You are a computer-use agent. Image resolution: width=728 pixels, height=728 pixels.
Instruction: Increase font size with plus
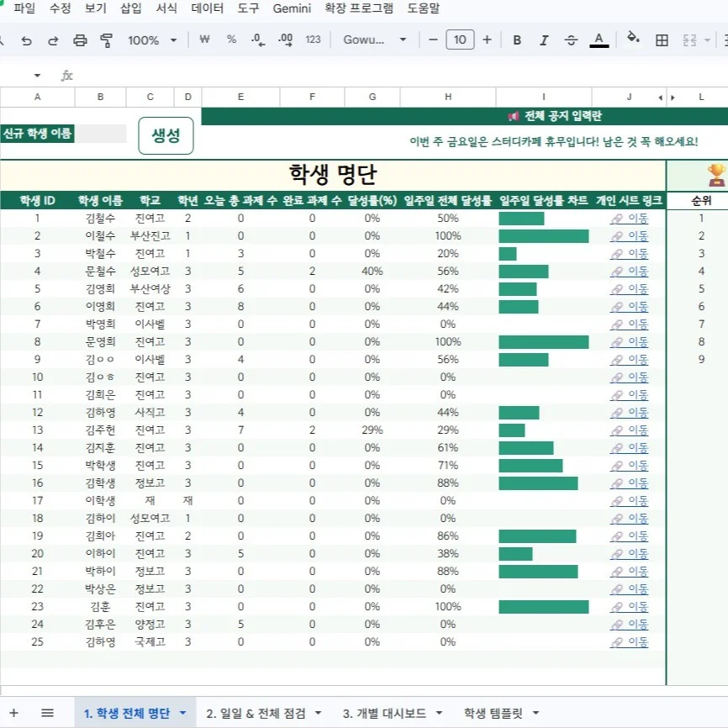coord(487,40)
